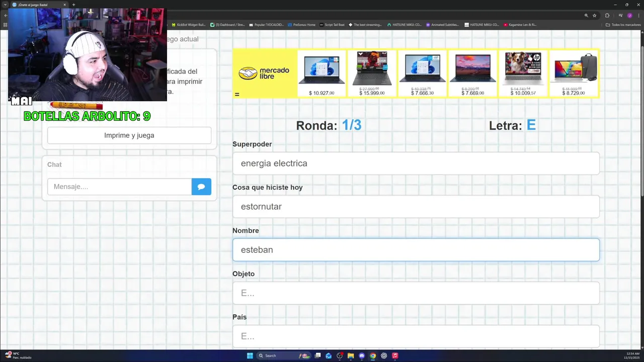
Task: Focus the Superpoder answer field
Action: point(416,163)
